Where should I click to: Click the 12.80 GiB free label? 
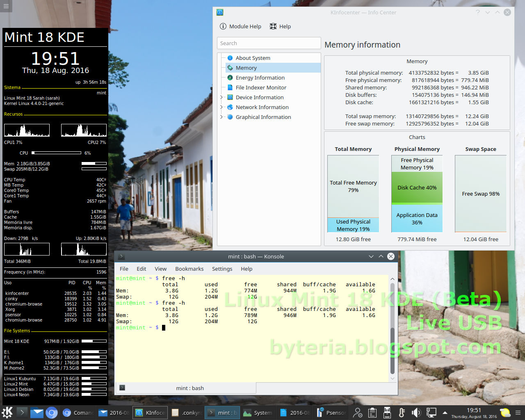tap(353, 239)
